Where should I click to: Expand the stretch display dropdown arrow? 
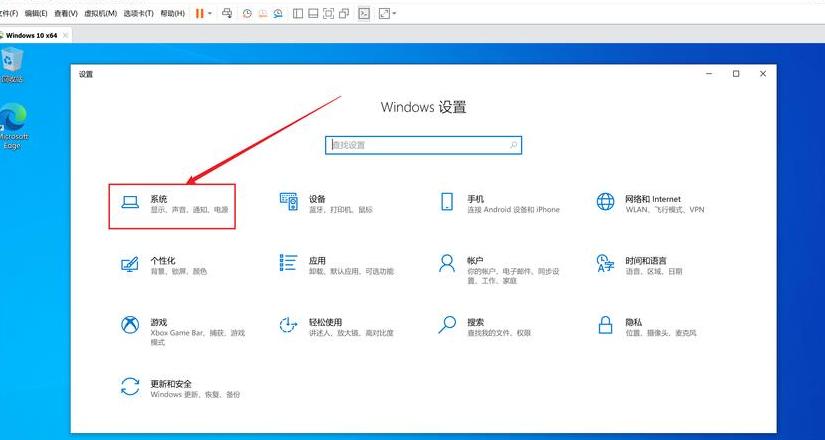click(x=394, y=14)
